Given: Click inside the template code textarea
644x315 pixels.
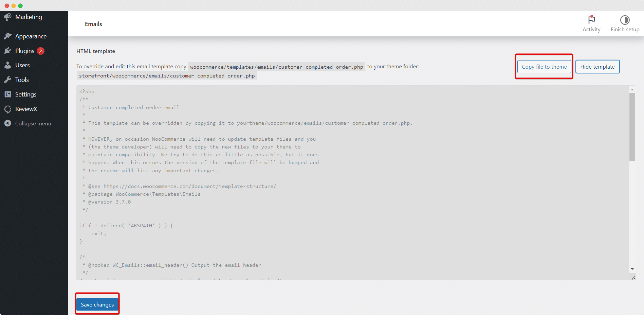Looking at the screenshot, I should pyautogui.click(x=352, y=183).
